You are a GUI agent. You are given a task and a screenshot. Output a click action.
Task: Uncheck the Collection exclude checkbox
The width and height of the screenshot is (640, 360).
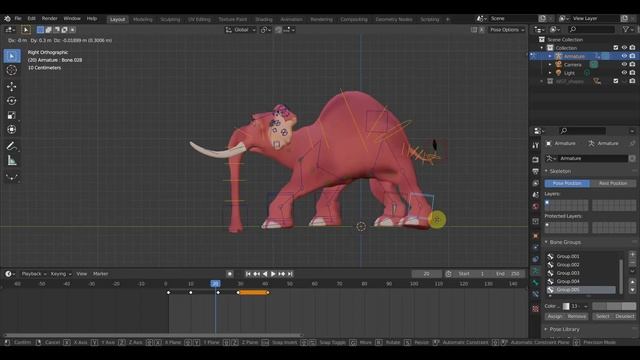[x=616, y=48]
